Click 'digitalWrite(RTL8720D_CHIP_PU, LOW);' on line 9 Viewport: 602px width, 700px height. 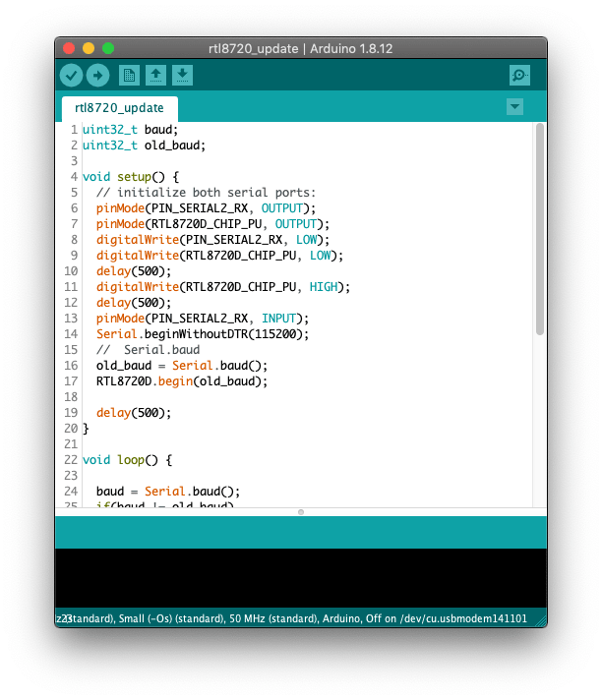219,256
